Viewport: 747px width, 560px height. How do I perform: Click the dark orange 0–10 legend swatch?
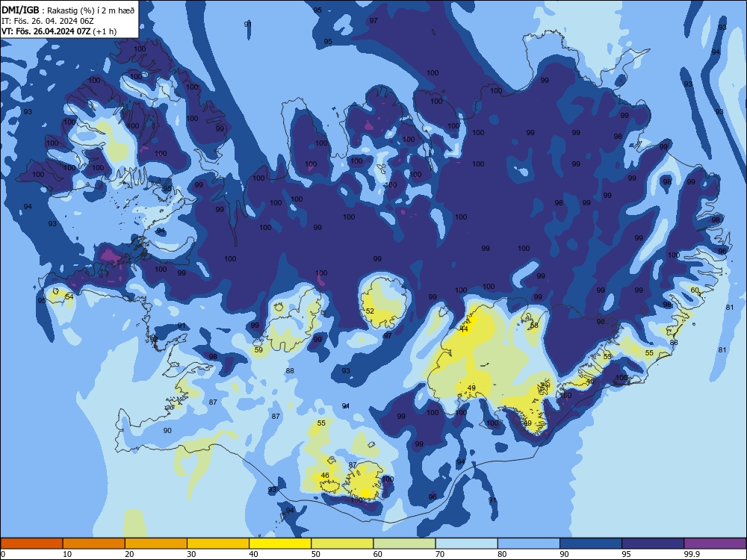(x=31, y=544)
